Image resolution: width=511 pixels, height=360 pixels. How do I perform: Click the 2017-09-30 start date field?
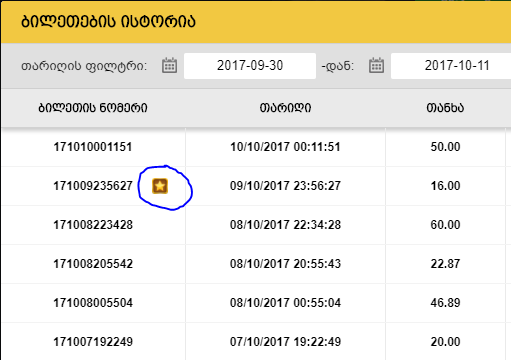coord(250,66)
